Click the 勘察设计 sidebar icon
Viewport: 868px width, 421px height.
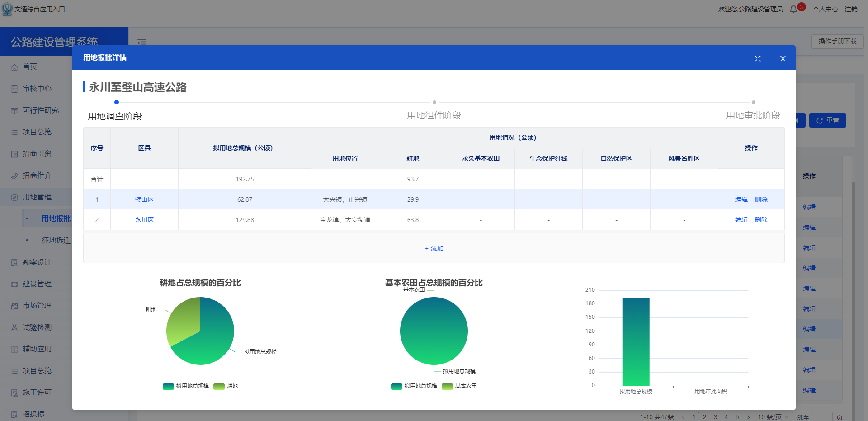pyautogui.click(x=14, y=262)
